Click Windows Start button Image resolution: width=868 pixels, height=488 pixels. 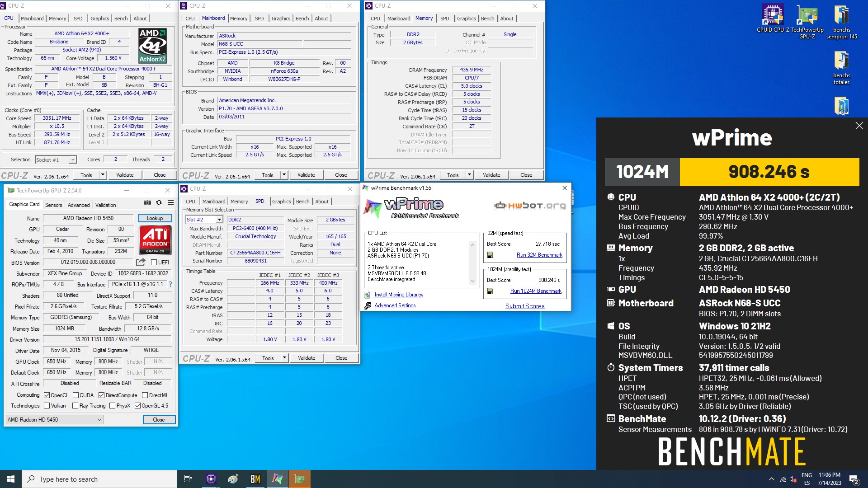click(x=11, y=479)
